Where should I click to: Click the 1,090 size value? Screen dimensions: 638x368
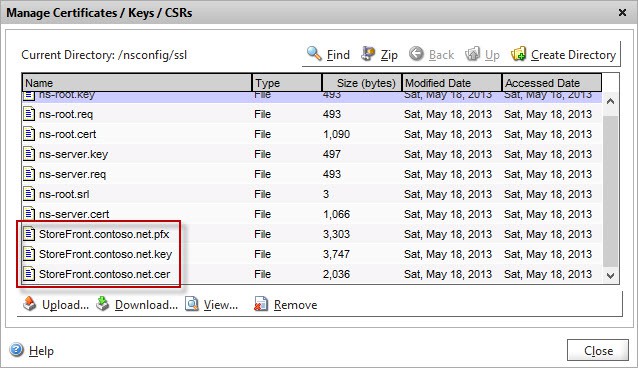point(336,134)
